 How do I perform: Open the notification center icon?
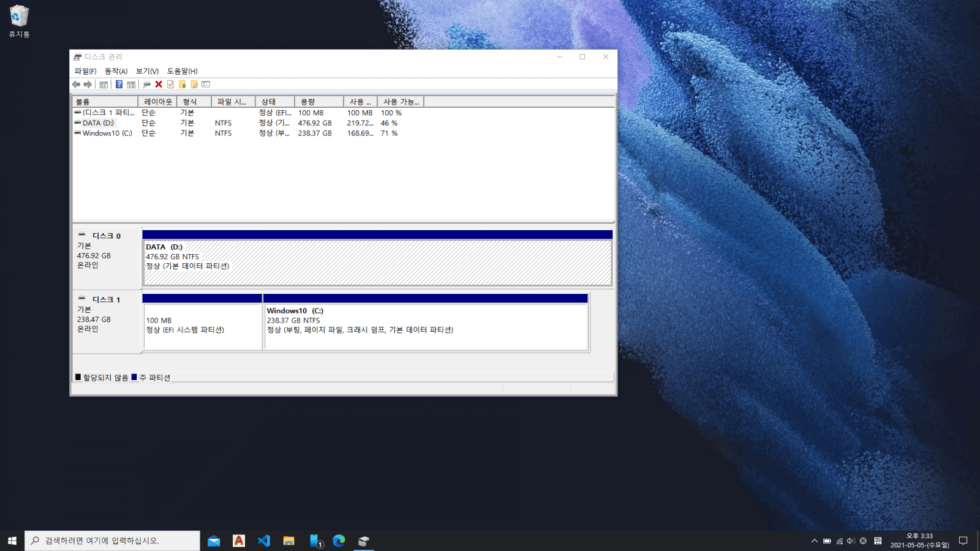(963, 541)
